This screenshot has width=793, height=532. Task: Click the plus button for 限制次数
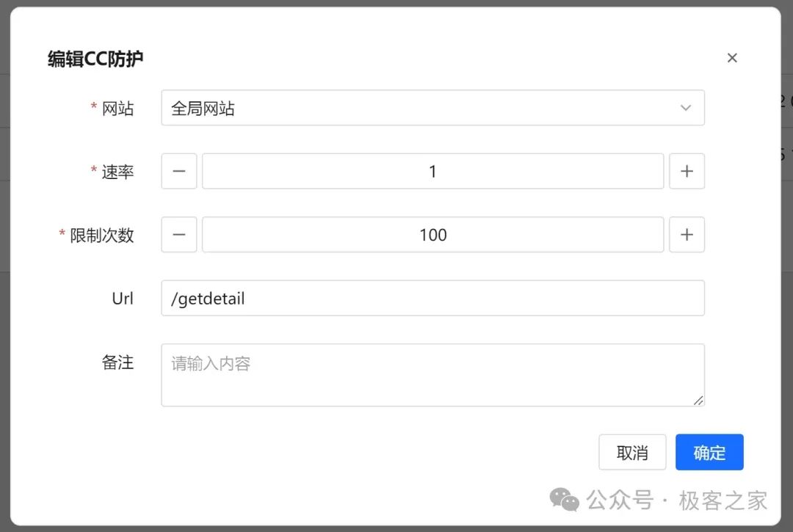point(687,235)
